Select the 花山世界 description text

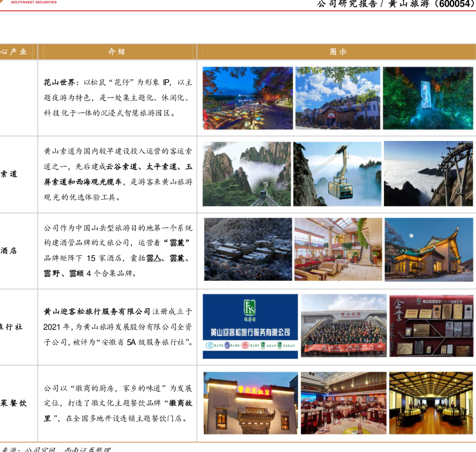click(x=117, y=97)
